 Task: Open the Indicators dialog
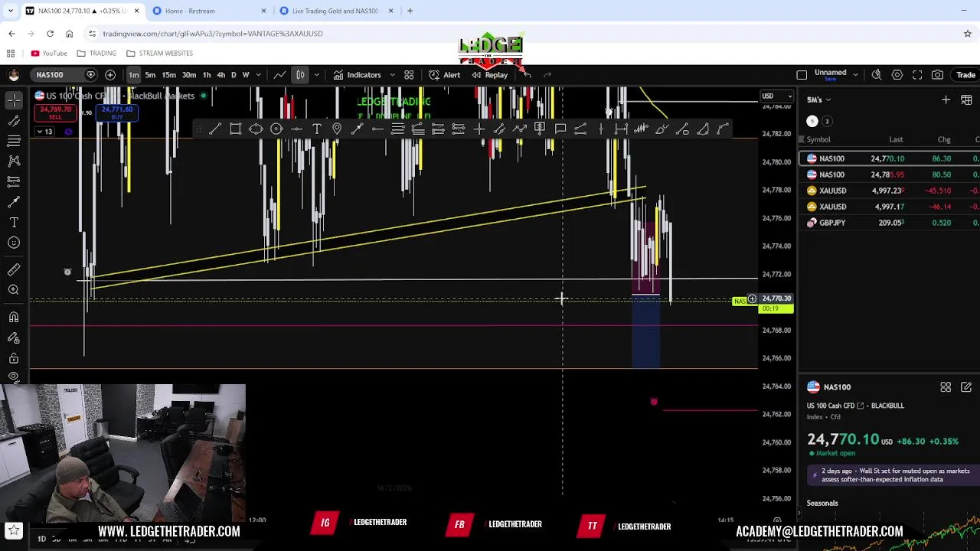click(357, 75)
